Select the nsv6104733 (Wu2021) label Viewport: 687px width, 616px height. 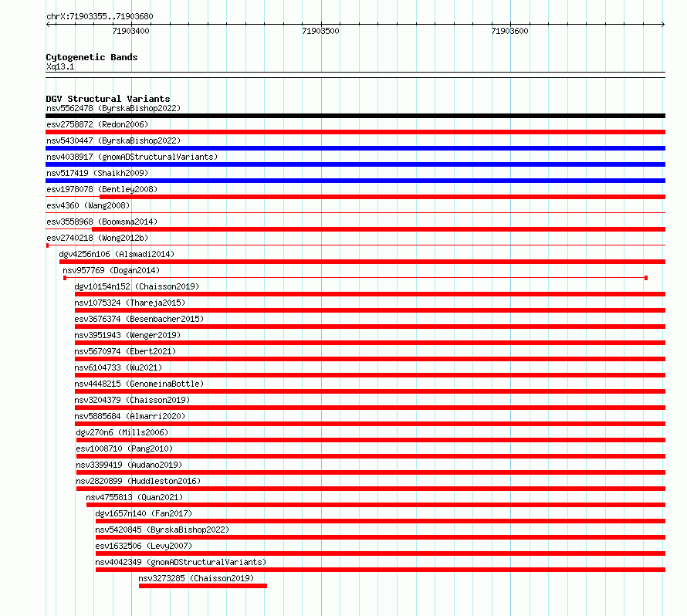pyautogui.click(x=118, y=367)
